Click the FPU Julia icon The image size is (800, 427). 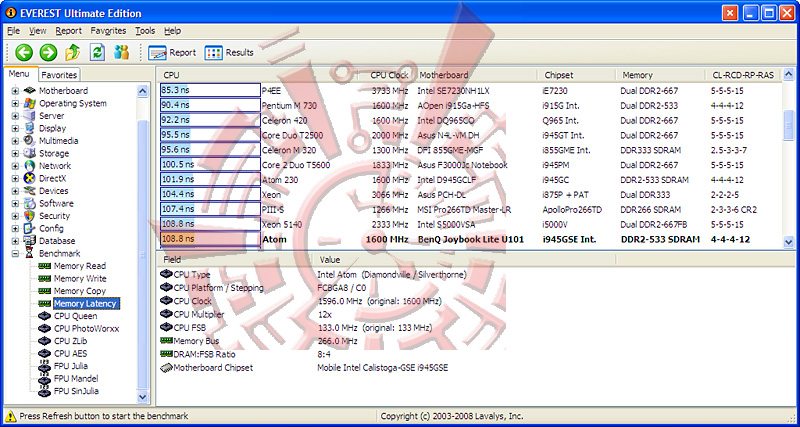(45, 366)
